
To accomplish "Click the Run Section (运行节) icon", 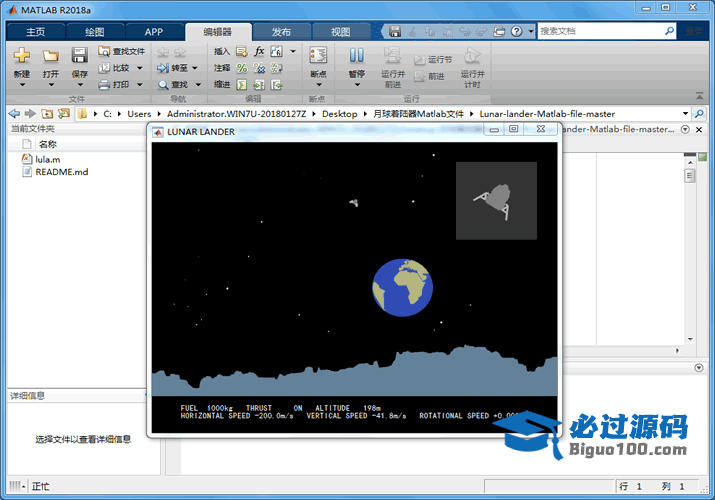I will pyautogui.click(x=420, y=60).
